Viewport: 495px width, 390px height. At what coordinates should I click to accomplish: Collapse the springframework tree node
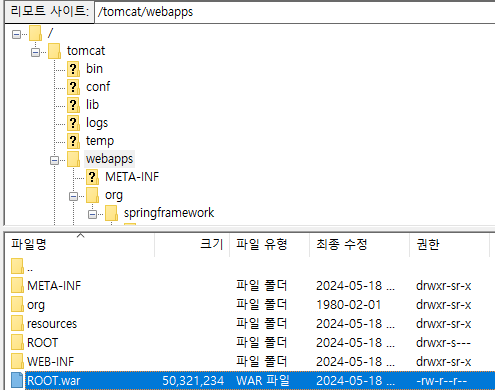click(x=92, y=214)
